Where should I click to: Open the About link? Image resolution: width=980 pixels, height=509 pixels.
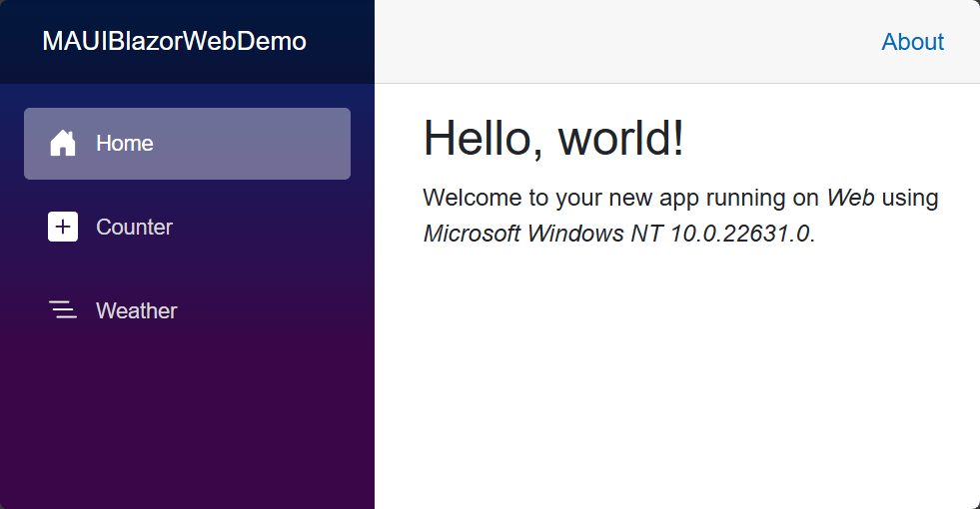point(912,42)
